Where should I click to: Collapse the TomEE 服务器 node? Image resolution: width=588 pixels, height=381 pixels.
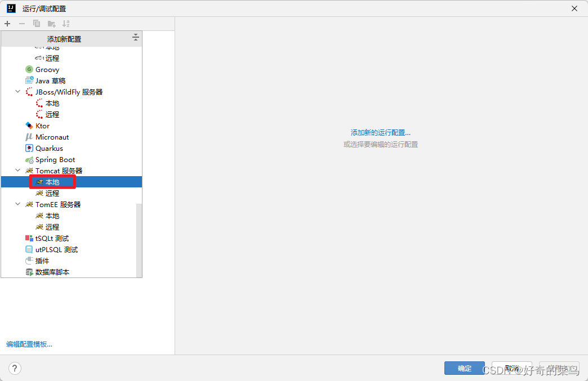pyautogui.click(x=17, y=204)
